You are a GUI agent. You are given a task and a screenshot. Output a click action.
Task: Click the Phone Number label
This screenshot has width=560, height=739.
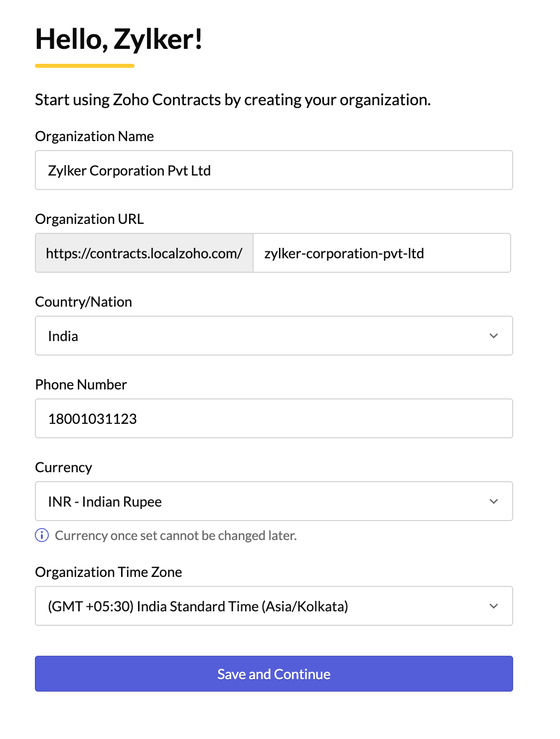point(81,384)
